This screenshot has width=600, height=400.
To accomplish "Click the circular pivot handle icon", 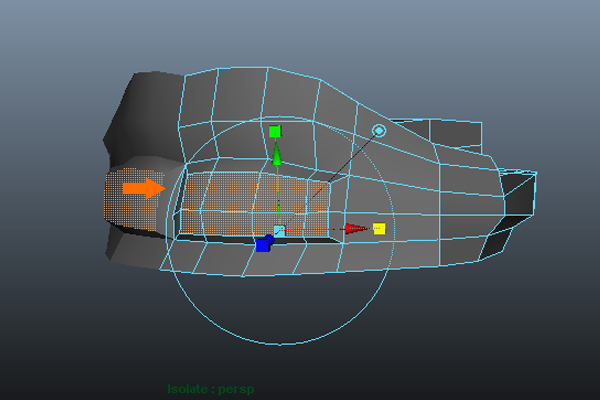I will click(379, 131).
